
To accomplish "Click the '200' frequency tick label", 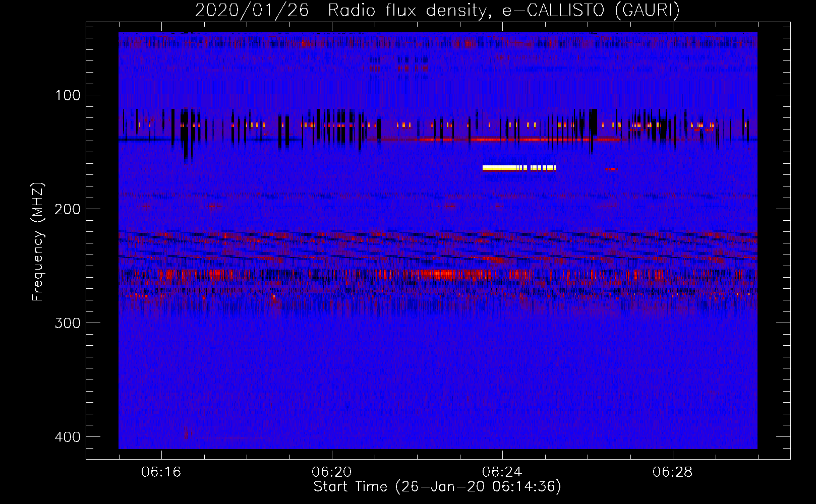I will (x=68, y=209).
